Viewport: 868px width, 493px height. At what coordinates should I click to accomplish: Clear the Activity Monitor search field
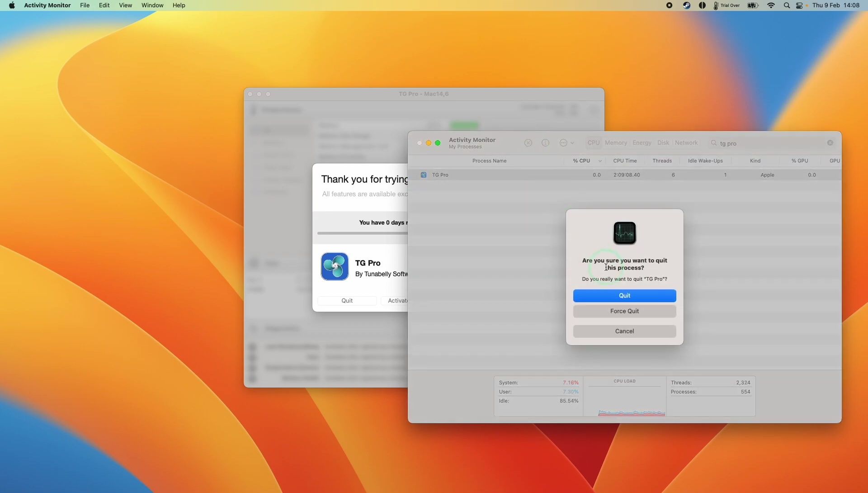click(830, 143)
